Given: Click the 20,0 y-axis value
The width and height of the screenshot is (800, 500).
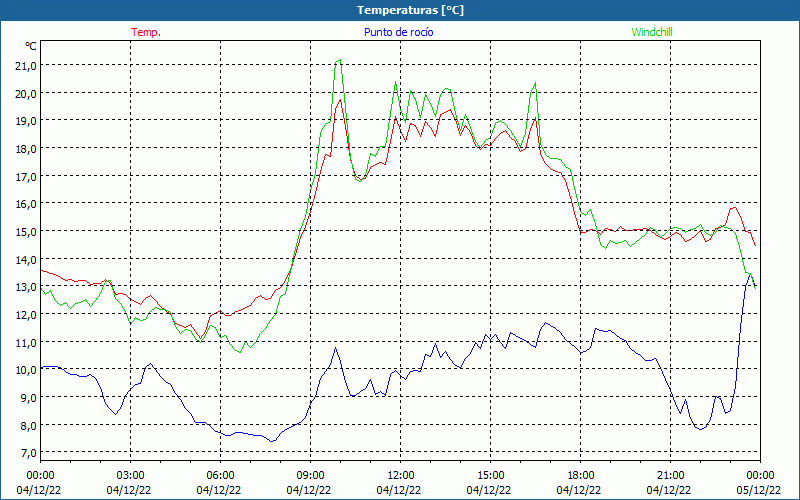Looking at the screenshot, I should point(27,93).
